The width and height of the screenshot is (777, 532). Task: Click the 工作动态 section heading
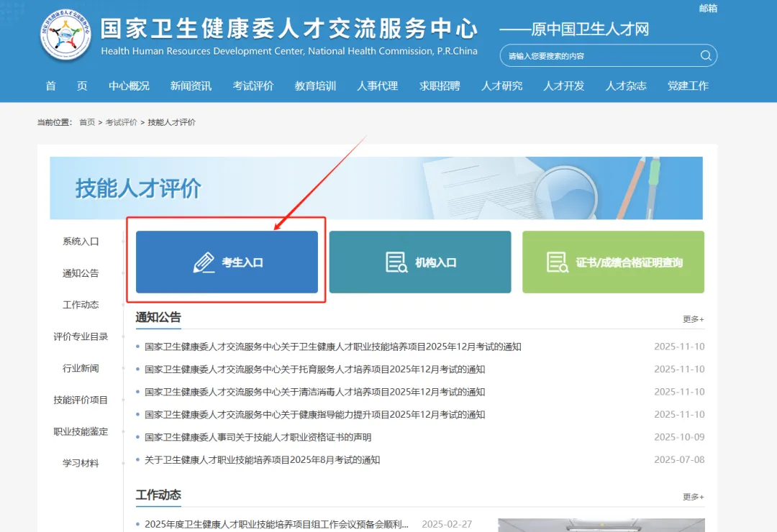(158, 495)
